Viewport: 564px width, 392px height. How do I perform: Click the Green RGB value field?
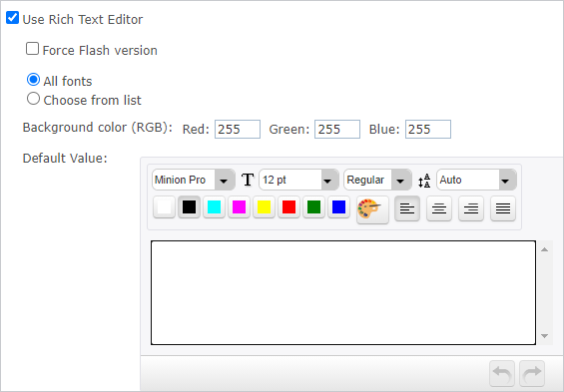[337, 129]
